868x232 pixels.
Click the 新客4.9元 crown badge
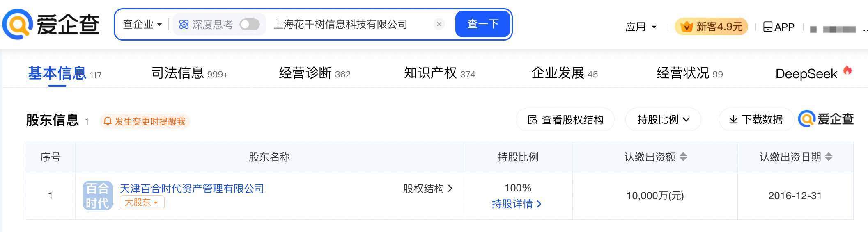711,27
